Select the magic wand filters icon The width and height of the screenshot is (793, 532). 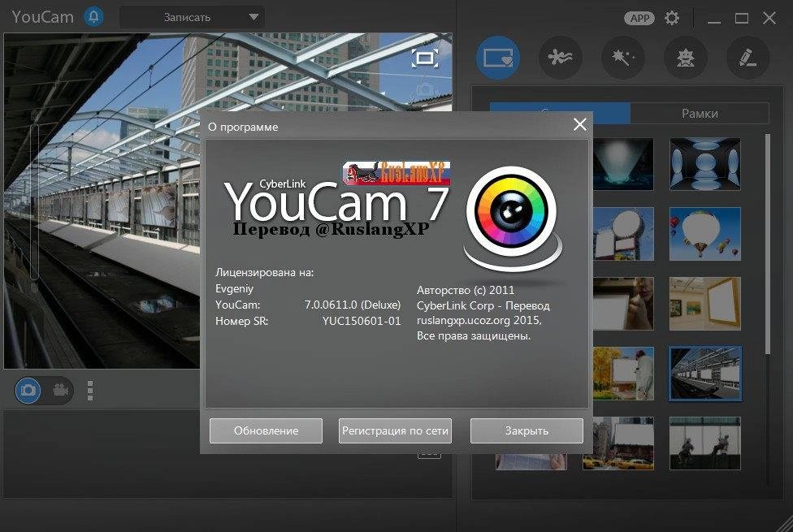(x=623, y=58)
